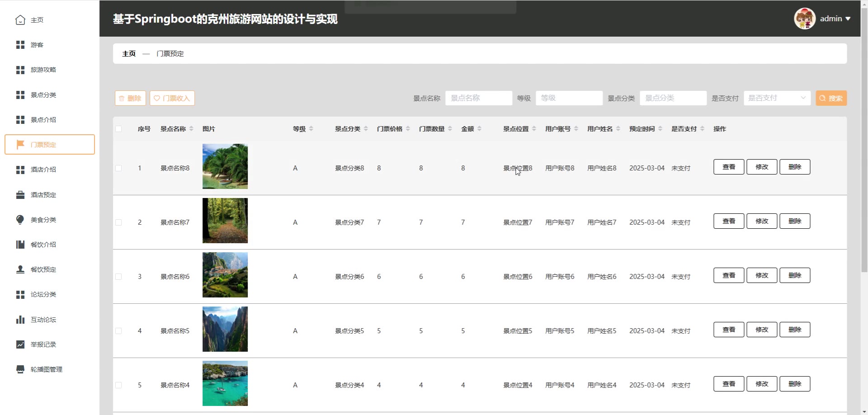
Task: Click the flag icon for 门票预定
Action: pos(20,145)
